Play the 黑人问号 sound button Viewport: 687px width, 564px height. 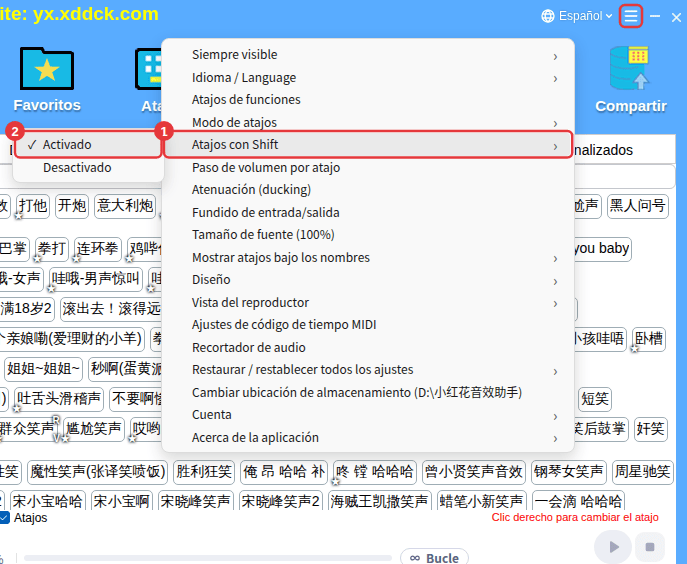(637, 206)
